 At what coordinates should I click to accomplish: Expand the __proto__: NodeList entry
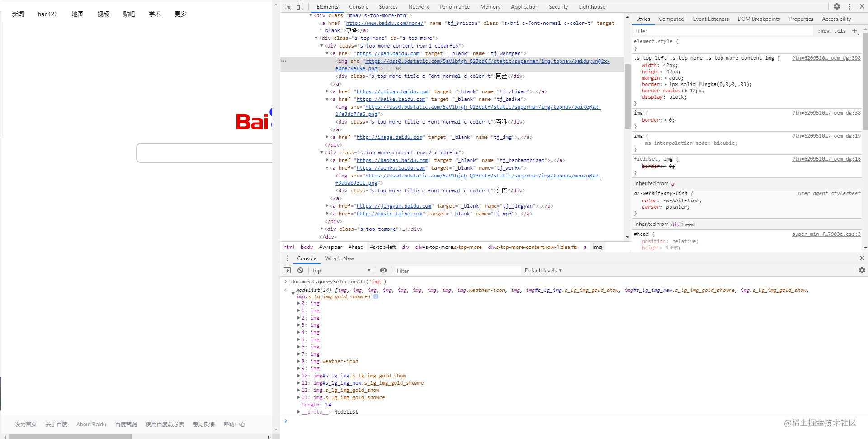tap(298, 412)
